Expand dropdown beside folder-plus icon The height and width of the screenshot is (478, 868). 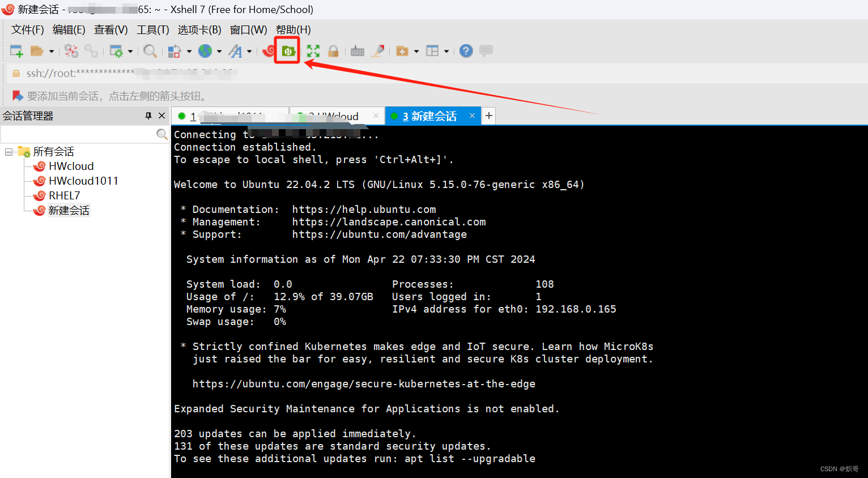tap(416, 51)
